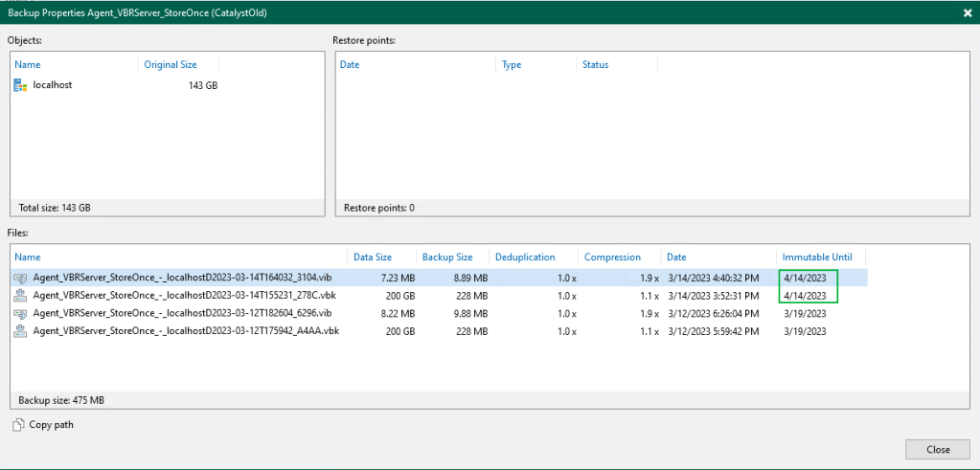Click the localhost computer icon in Objects
The width and height of the screenshot is (980, 470).
(x=21, y=85)
